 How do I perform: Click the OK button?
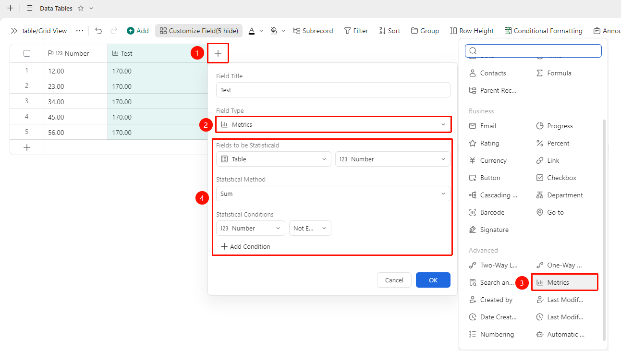point(433,280)
